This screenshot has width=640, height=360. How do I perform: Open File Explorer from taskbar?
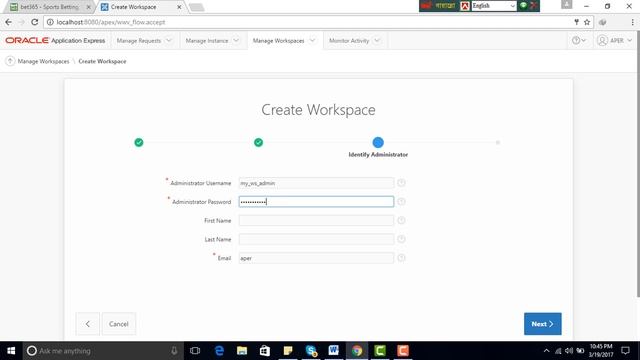tap(242, 351)
